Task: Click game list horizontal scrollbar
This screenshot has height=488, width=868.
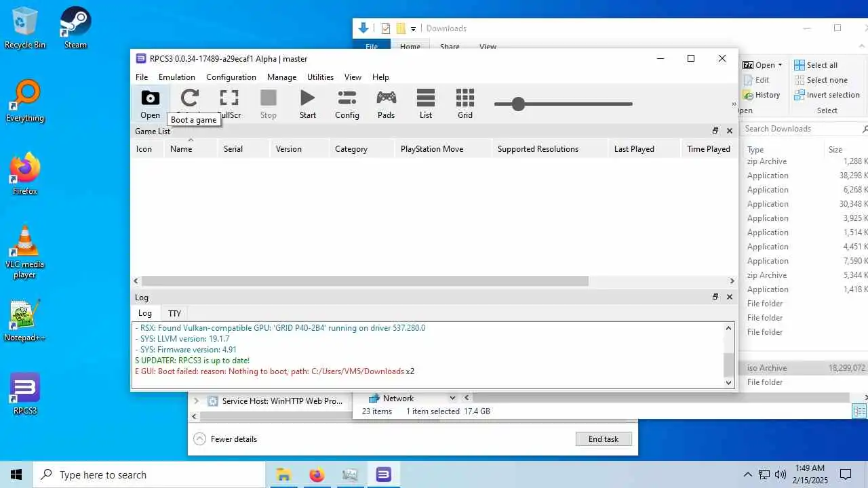Action: 365,281
